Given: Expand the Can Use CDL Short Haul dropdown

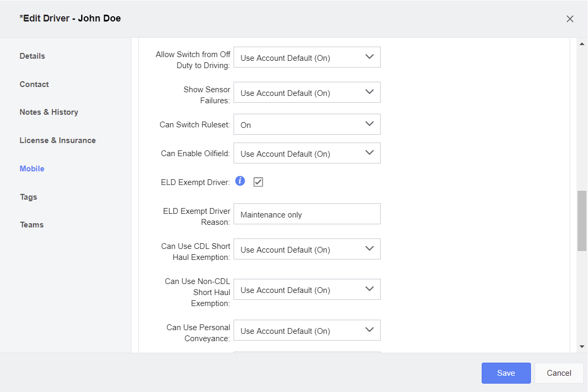Looking at the screenshot, I should 307,249.
